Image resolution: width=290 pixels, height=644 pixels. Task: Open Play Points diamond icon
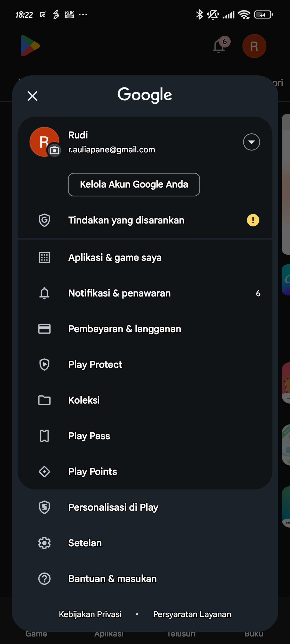tap(44, 472)
